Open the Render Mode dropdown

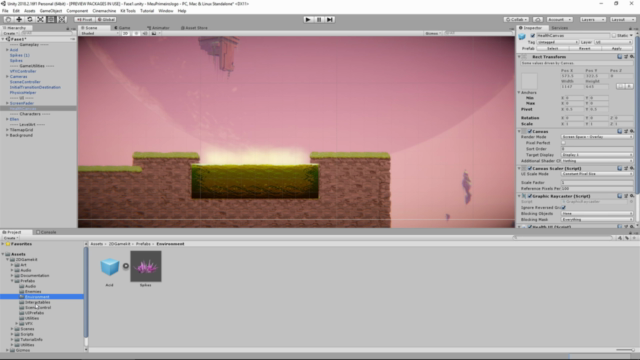pos(597,137)
